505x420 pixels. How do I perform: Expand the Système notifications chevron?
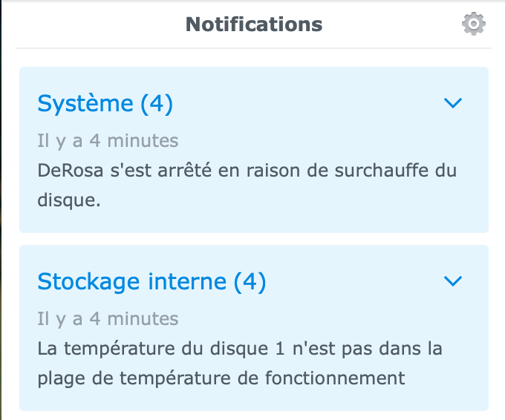[452, 103]
